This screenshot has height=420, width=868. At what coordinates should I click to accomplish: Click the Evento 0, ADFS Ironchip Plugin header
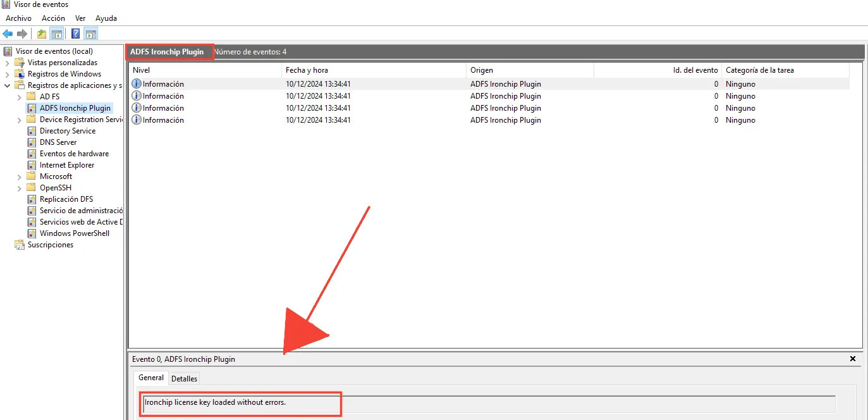[183, 359]
